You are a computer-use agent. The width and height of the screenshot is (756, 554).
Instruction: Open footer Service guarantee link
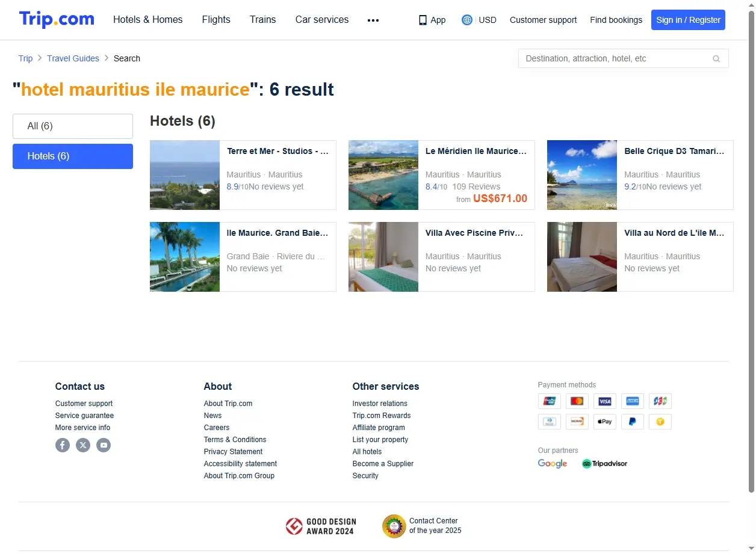(x=84, y=416)
